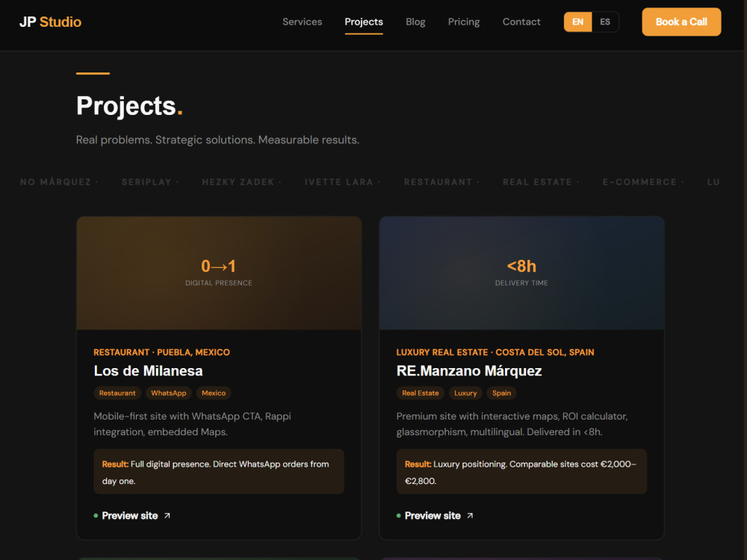This screenshot has width=747, height=560.
Task: Click E-COMMERCE in the marquee
Action: pyautogui.click(x=639, y=182)
